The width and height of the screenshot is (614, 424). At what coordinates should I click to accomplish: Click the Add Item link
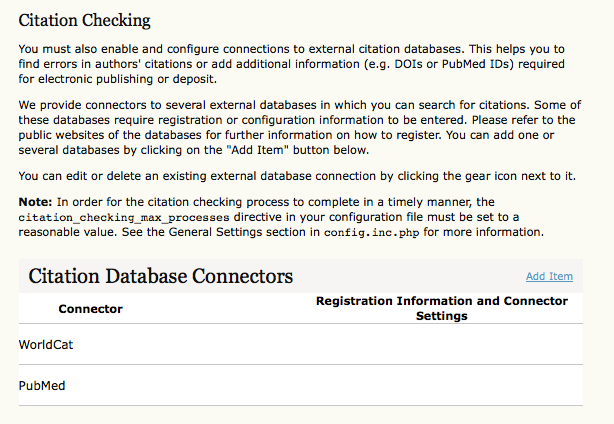click(549, 277)
